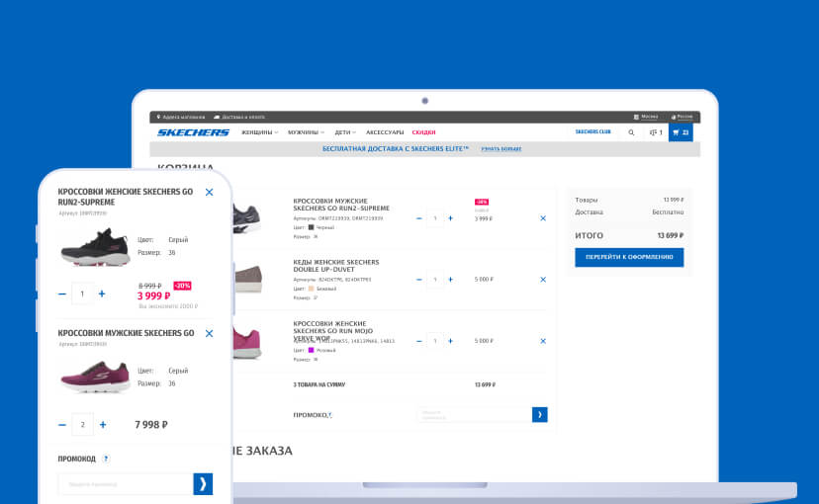The image size is (819, 504).
Task: Open the Аксессуары menu item
Action: (x=385, y=132)
